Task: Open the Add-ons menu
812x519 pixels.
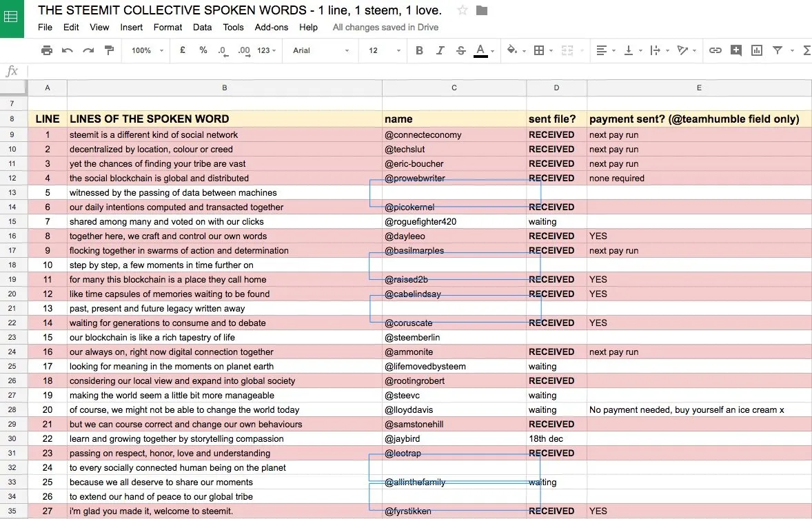Action: click(272, 27)
